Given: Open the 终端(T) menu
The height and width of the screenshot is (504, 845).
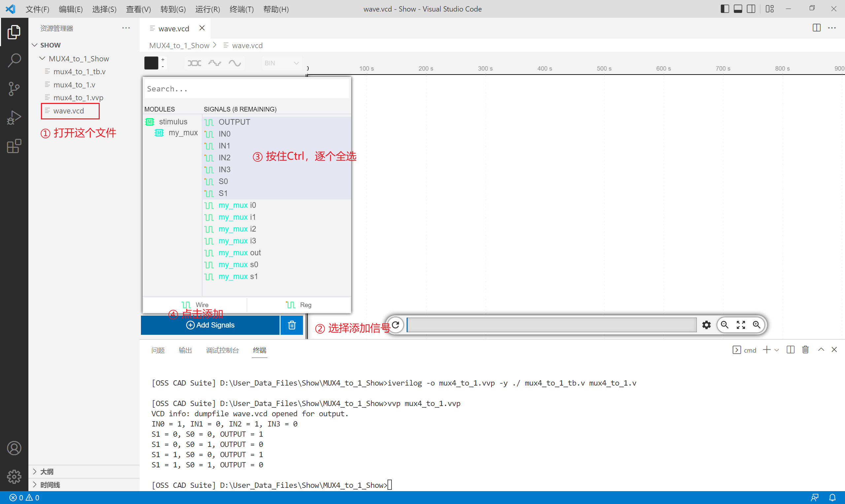Looking at the screenshot, I should coord(242,9).
